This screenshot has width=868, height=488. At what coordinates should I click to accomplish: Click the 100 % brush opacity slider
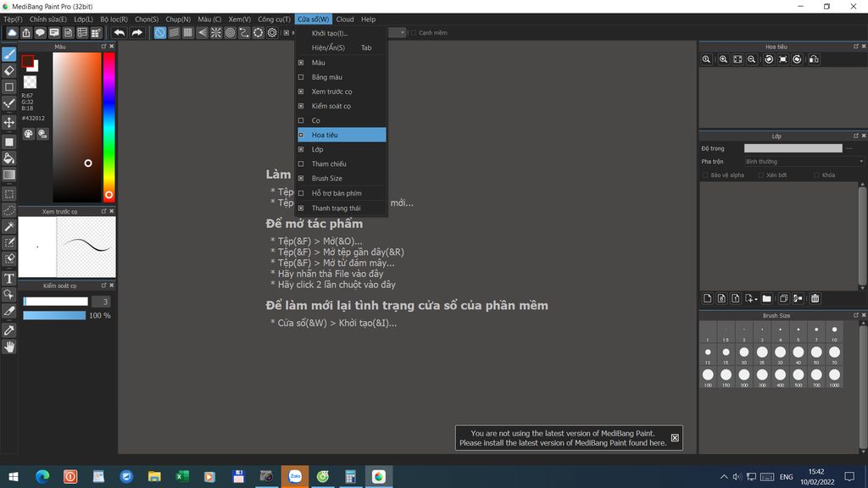54,315
